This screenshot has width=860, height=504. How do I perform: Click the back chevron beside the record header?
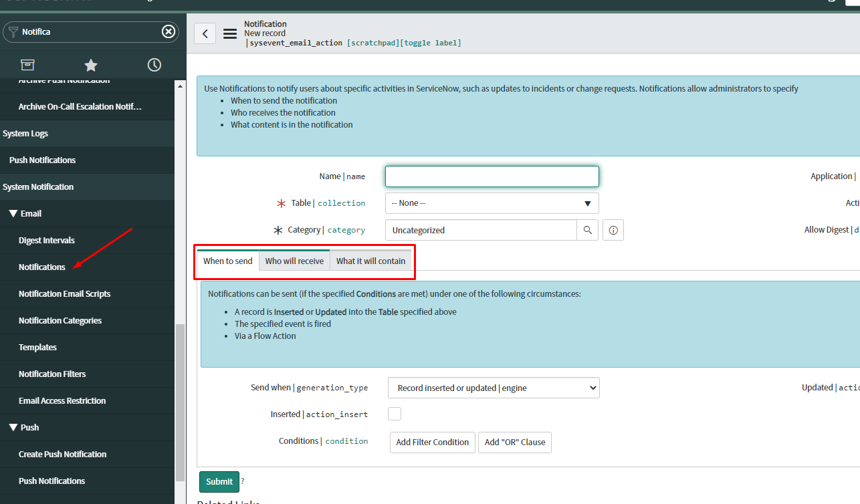(x=205, y=33)
